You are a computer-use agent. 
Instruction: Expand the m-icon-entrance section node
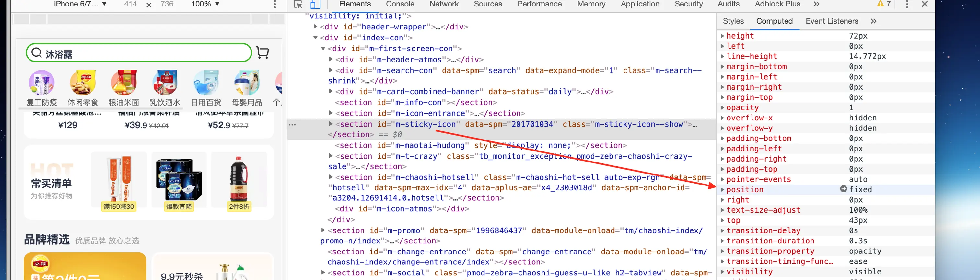point(331,113)
